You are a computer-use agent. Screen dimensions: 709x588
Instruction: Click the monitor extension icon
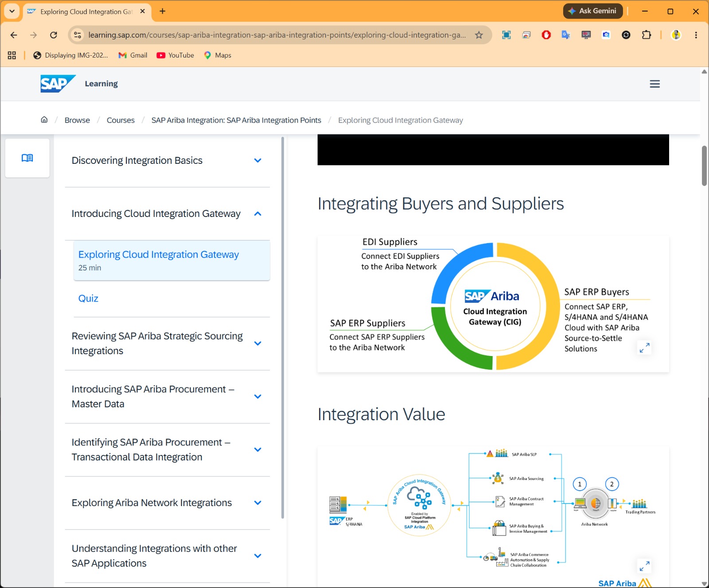coord(586,35)
